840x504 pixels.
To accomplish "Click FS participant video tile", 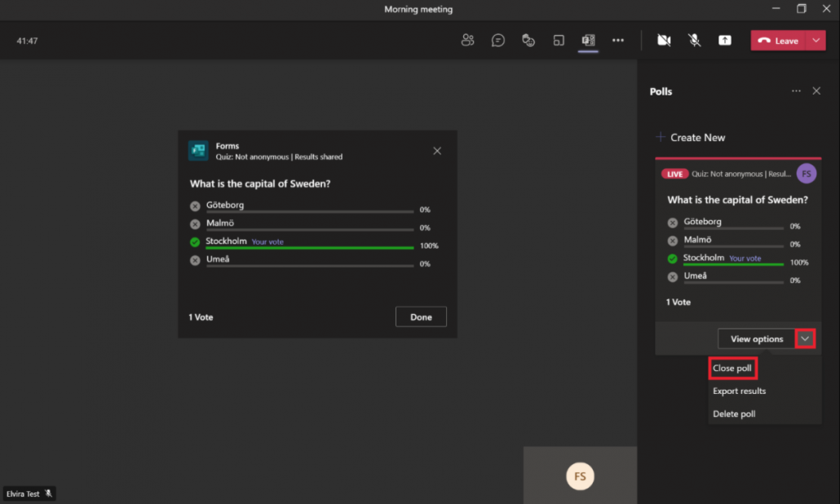I will [x=580, y=475].
